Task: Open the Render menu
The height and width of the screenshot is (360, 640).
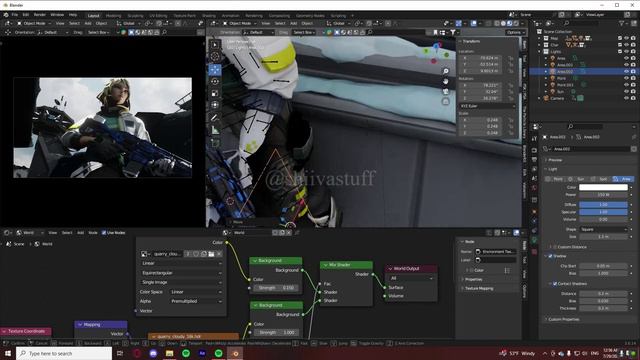Action: point(40,15)
